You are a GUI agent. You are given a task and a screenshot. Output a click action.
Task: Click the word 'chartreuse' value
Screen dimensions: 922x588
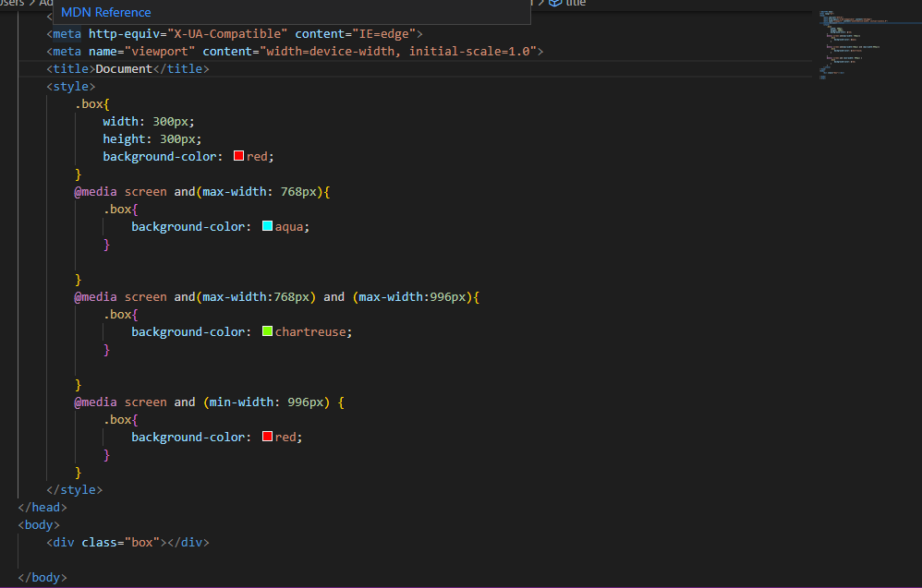pos(310,332)
